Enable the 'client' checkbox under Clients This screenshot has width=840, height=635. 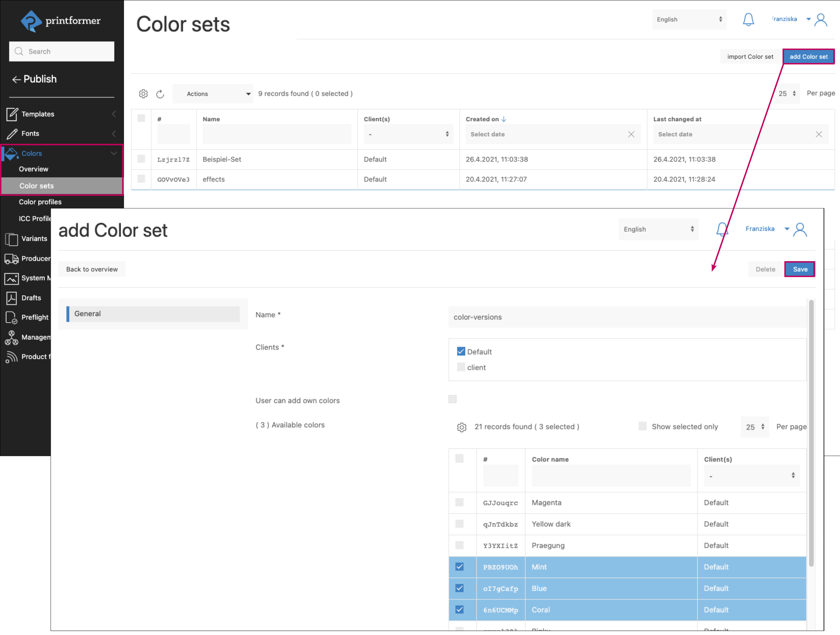pos(461,367)
